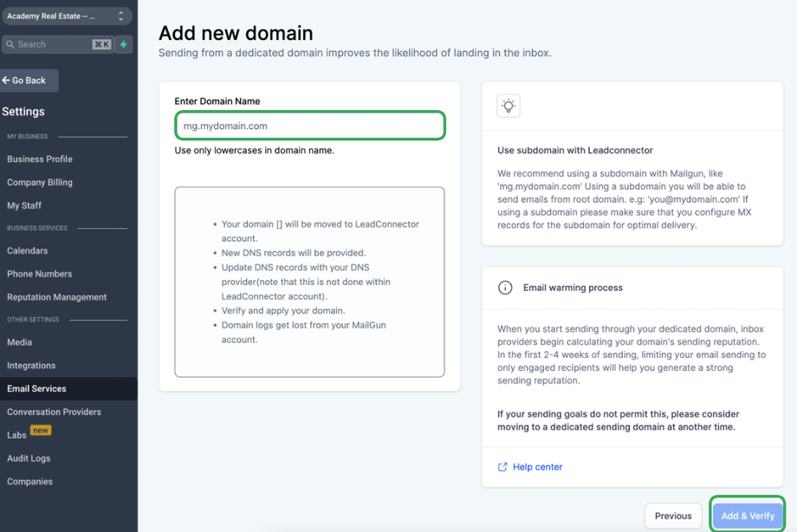The image size is (797, 532).
Task: Open the Help center link
Action: point(537,467)
